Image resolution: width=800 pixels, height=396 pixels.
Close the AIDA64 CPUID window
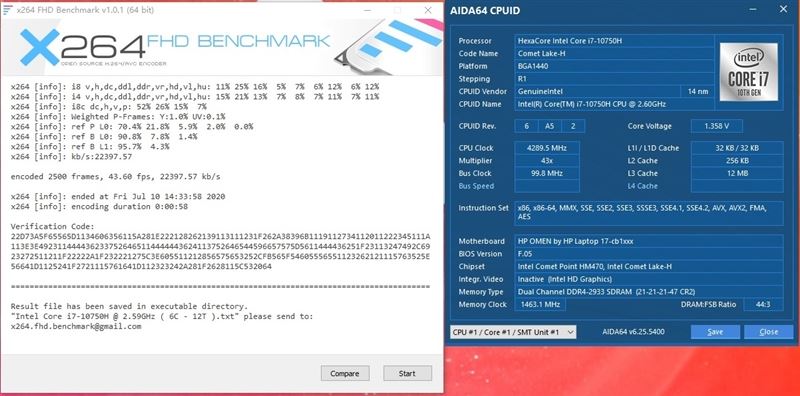[x=783, y=9]
